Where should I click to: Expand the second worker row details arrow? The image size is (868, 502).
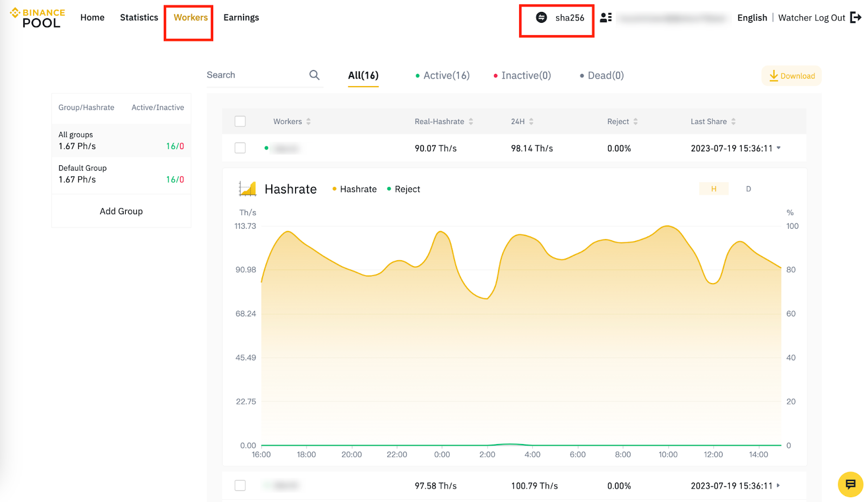778,485
